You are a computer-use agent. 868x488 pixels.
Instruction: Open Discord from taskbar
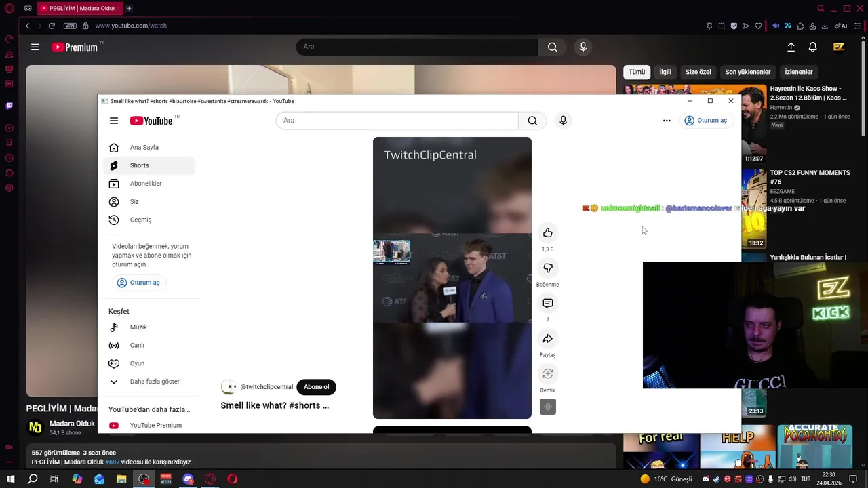click(x=188, y=479)
